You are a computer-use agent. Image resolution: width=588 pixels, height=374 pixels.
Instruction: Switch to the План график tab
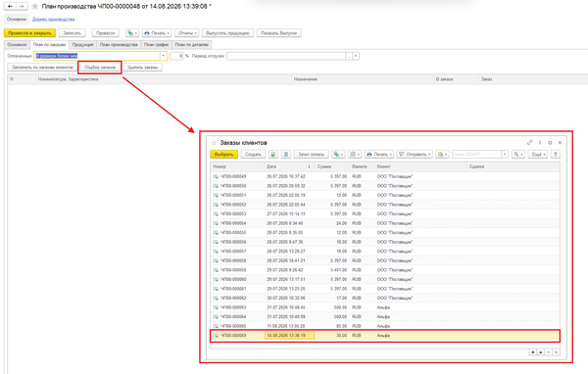[x=157, y=45]
